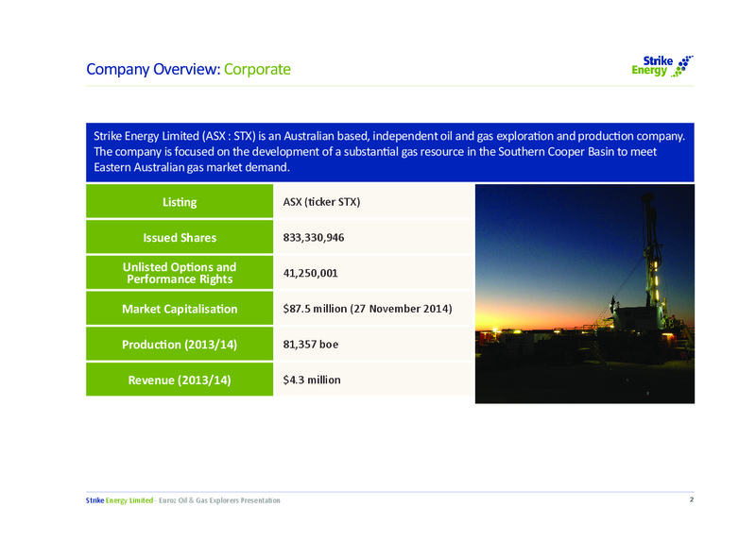The image size is (756, 541).
Task: Select the value "41,250,001"
Action: point(311,273)
